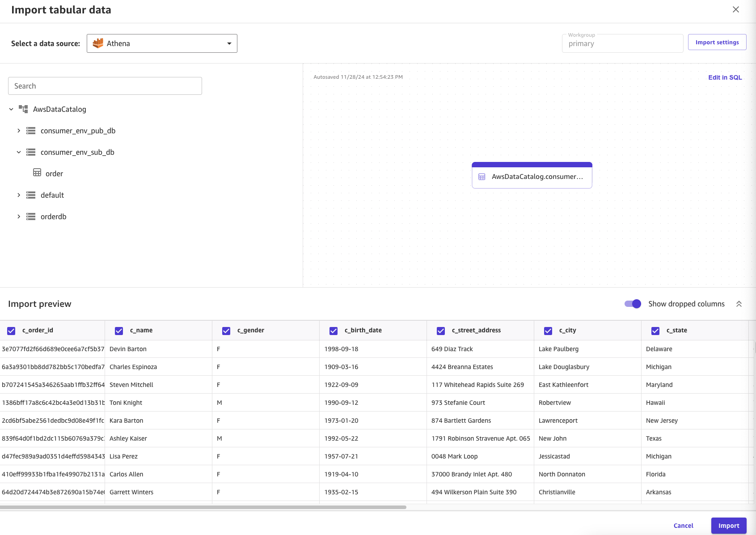Image resolution: width=756 pixels, height=535 pixels.
Task: Click the Search input field
Action: (x=105, y=86)
